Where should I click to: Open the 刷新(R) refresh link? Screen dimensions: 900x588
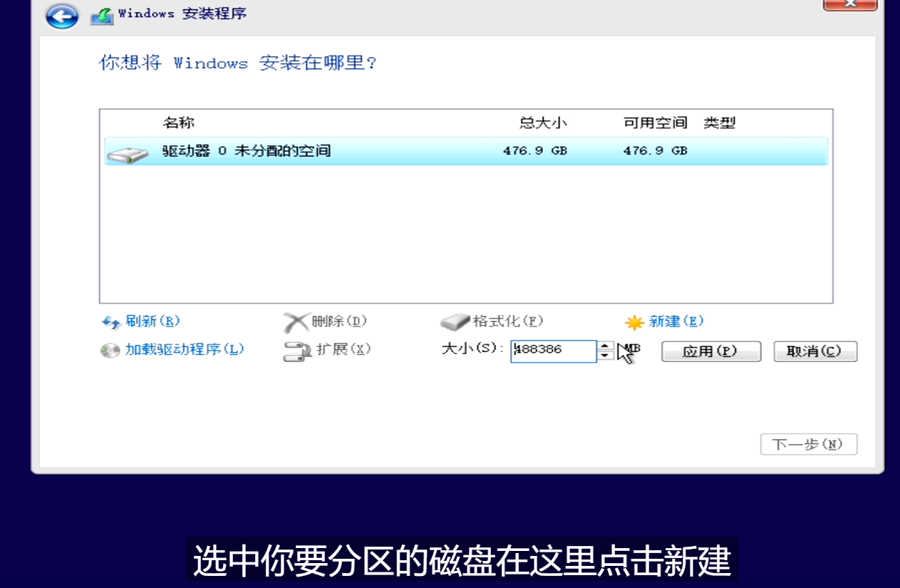(x=152, y=321)
